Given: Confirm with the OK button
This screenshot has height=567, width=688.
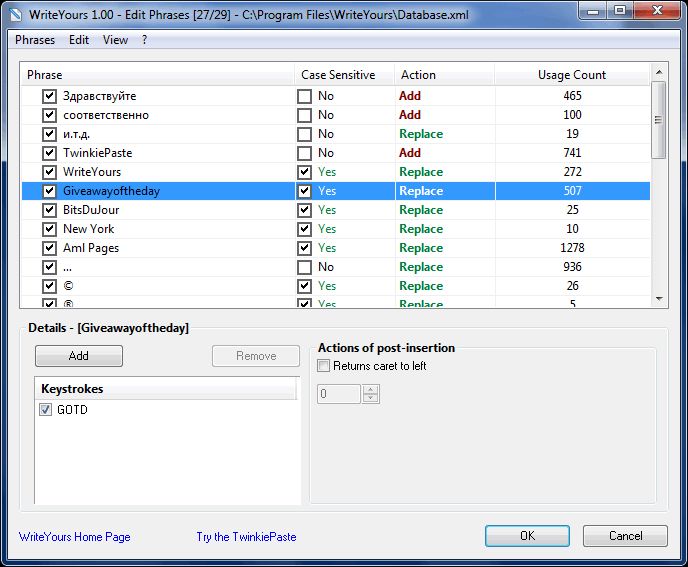Looking at the screenshot, I should click(x=527, y=536).
